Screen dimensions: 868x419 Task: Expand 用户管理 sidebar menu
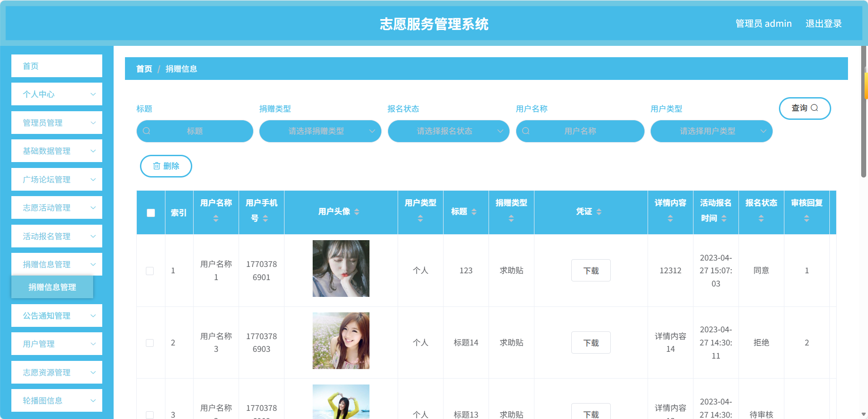57,344
